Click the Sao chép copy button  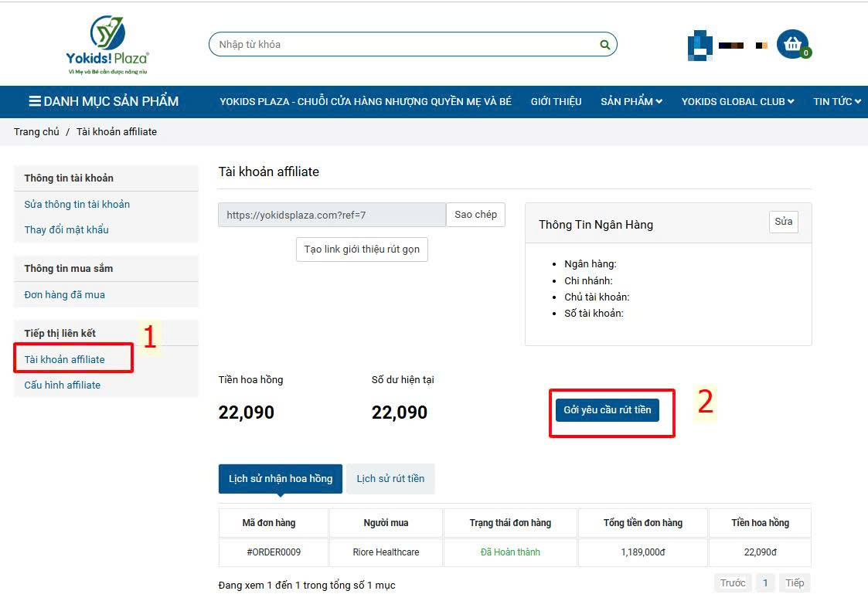point(475,215)
